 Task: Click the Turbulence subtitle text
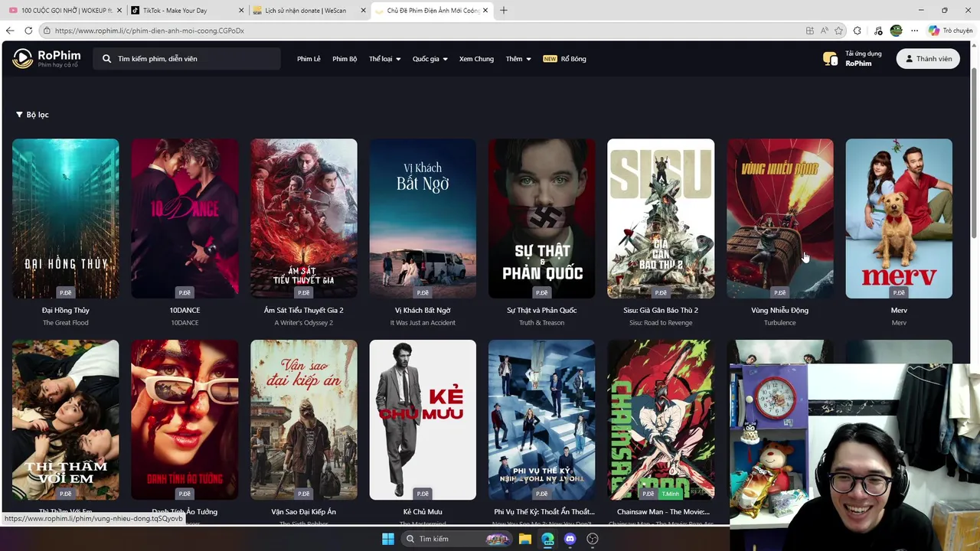click(x=780, y=322)
